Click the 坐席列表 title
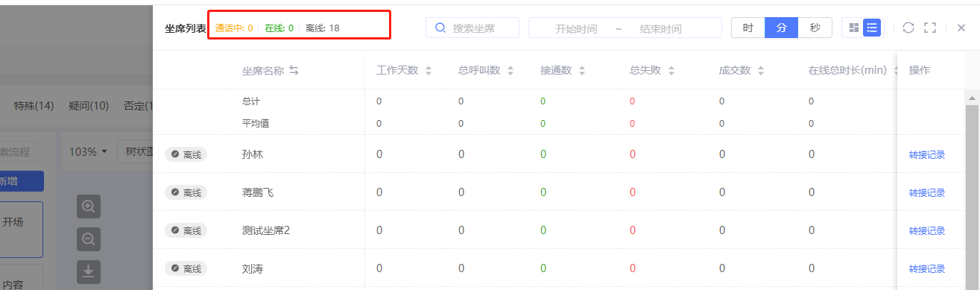 tap(186, 28)
